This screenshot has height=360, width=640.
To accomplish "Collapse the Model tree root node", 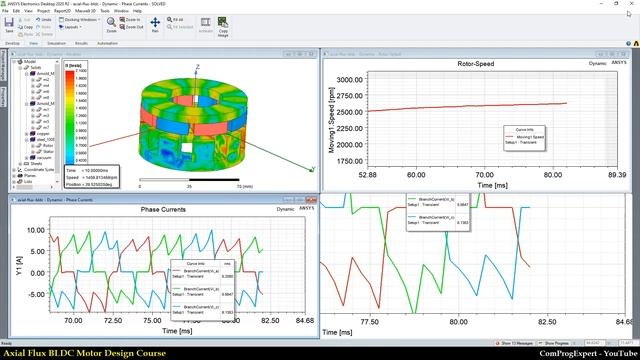I will [14, 62].
